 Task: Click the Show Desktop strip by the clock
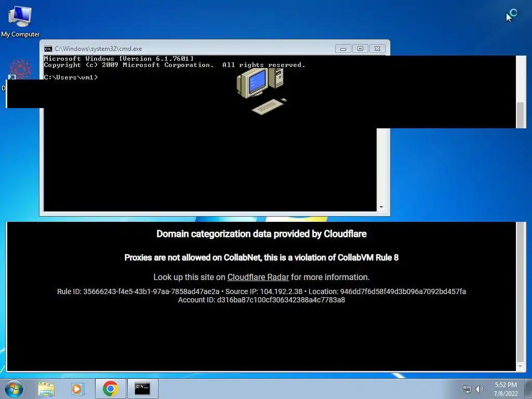click(x=529, y=389)
